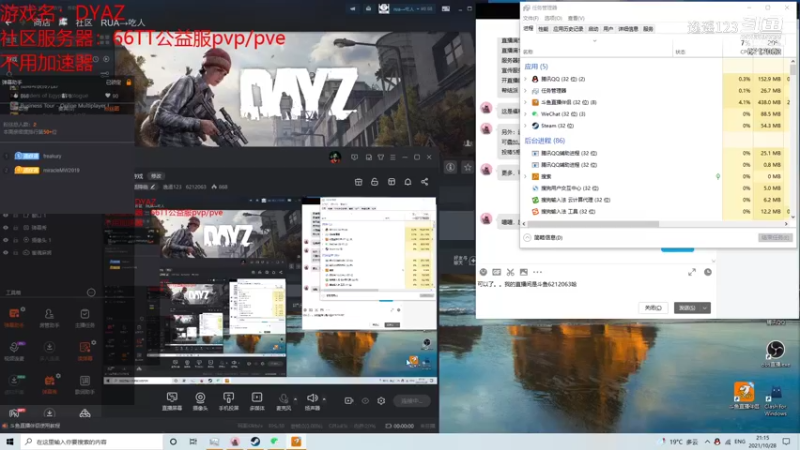Expand the 任务管理器 process row
This screenshot has width=800, height=450.
[526, 91]
